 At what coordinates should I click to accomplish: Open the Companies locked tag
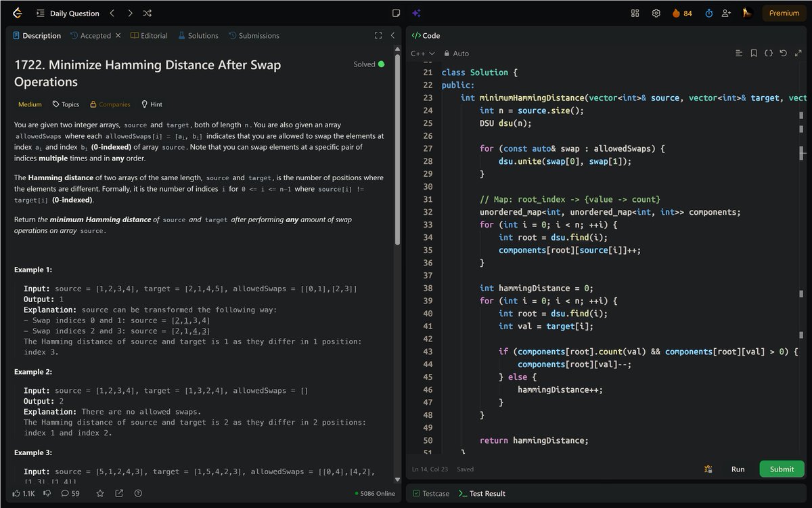[110, 104]
